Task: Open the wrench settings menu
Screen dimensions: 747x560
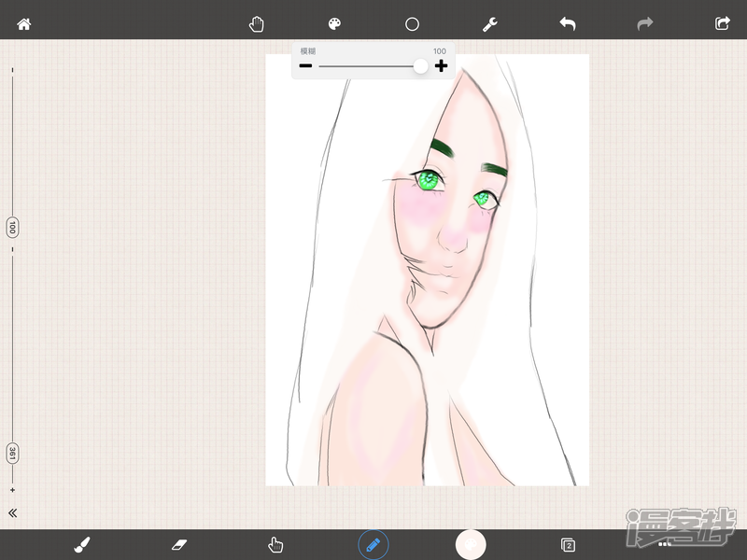Action: pyautogui.click(x=489, y=24)
